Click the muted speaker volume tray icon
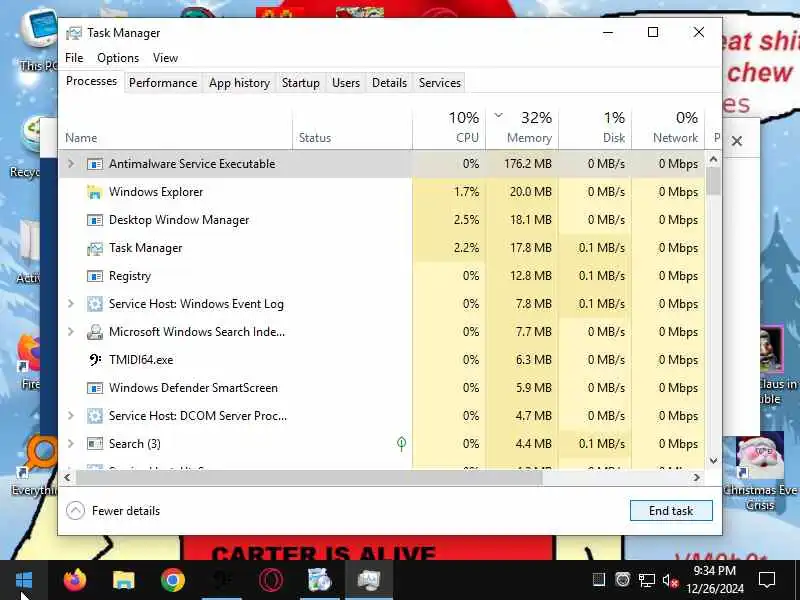 click(x=670, y=580)
